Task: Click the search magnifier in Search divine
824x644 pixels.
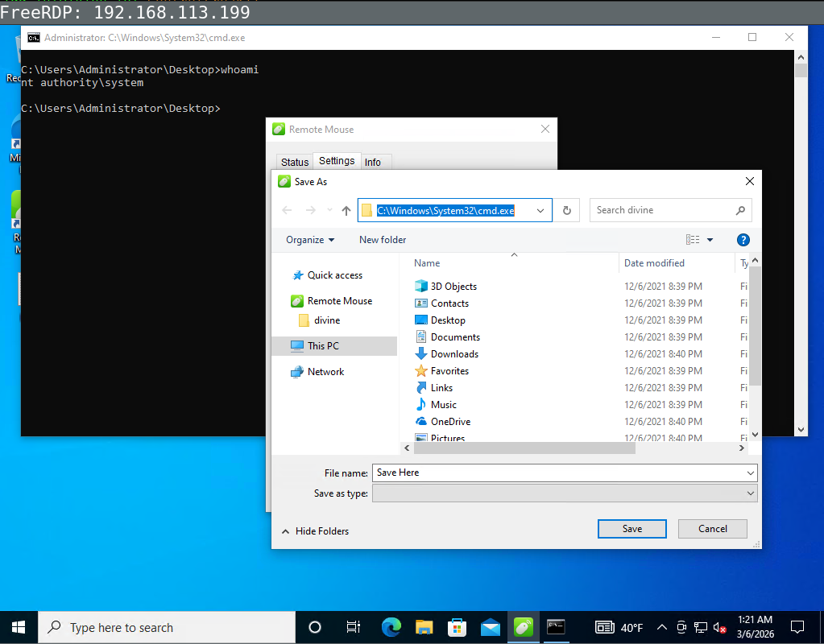Action: pos(740,210)
